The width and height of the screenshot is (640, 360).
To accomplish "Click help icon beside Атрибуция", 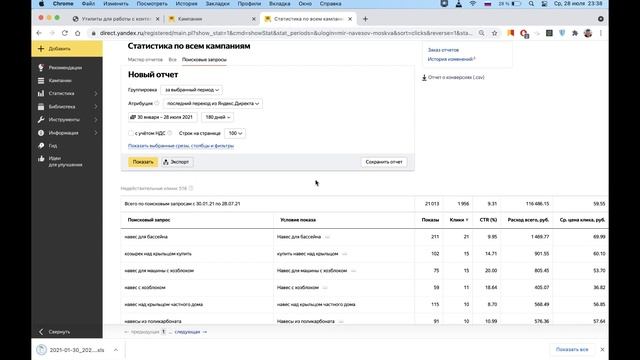I will click(x=157, y=104).
